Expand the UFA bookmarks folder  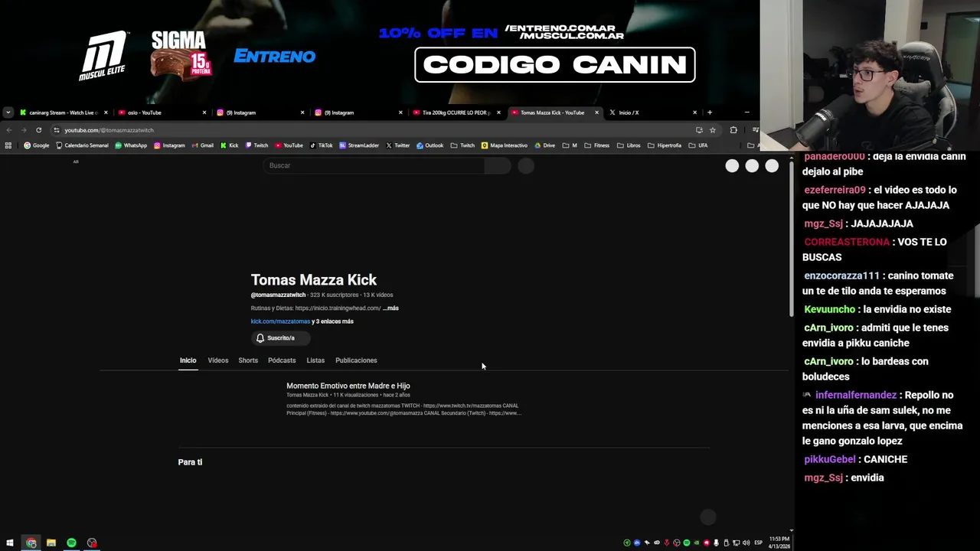click(697, 145)
